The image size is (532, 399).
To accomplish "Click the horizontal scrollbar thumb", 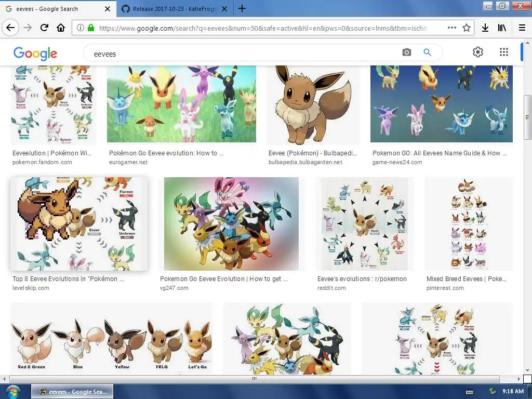I will pyautogui.click(x=255, y=379).
